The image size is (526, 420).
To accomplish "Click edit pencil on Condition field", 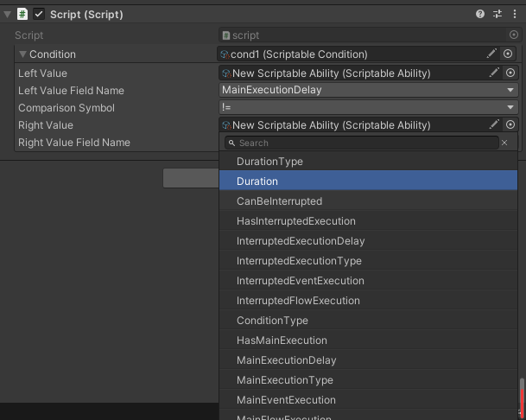I will 494,54.
